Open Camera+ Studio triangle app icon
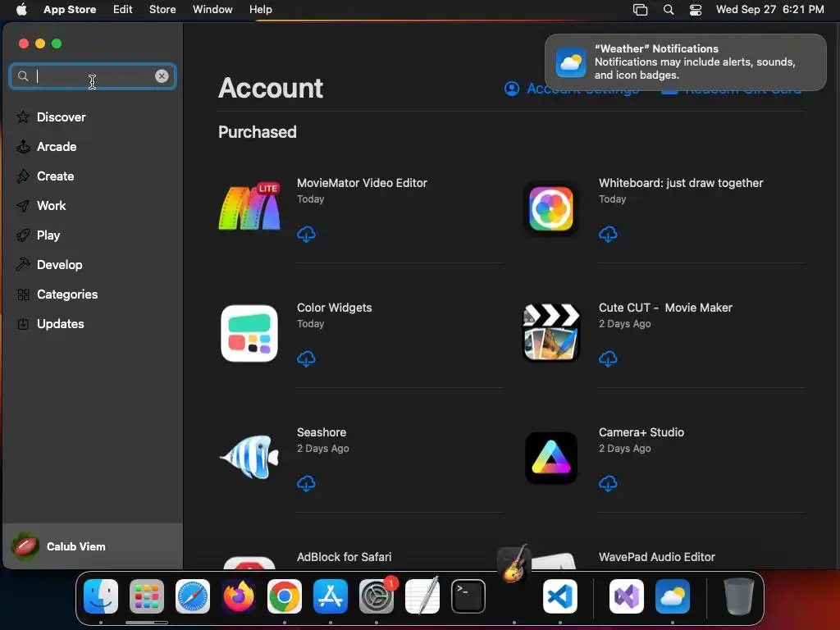Screen dimensions: 840x630 [x=550, y=458]
